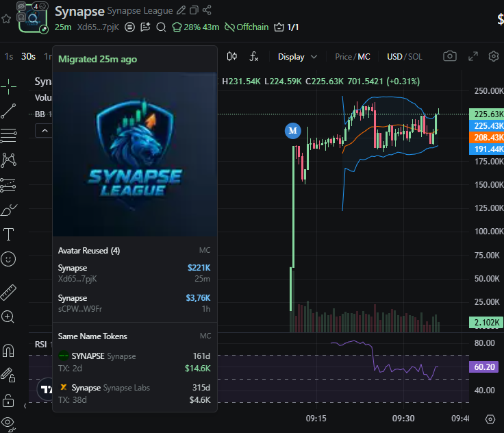Image resolution: width=504 pixels, height=433 pixels.
Task: Hide all drawings with eye icon
Action: [9, 422]
